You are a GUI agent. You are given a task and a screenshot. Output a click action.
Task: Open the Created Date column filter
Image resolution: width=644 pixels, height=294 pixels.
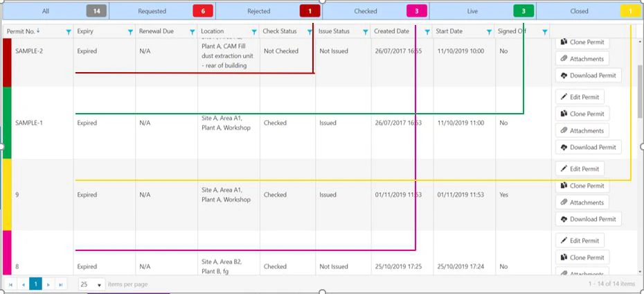[x=427, y=32]
